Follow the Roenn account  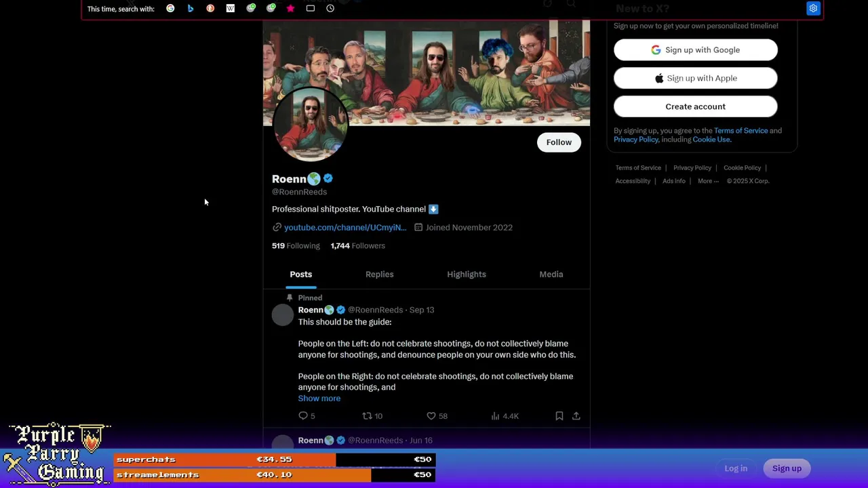tap(559, 142)
